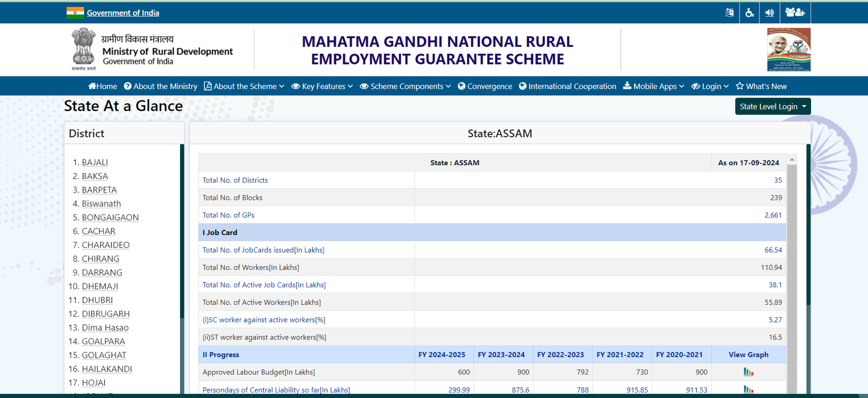Image resolution: width=868 pixels, height=398 pixels.
Task: Expand the Key Features dropdown
Action: point(322,86)
